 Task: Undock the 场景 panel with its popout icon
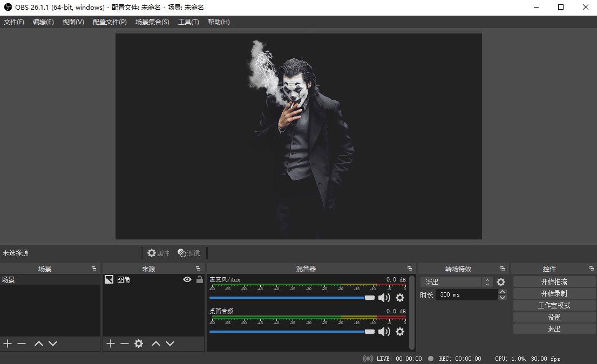click(x=94, y=269)
